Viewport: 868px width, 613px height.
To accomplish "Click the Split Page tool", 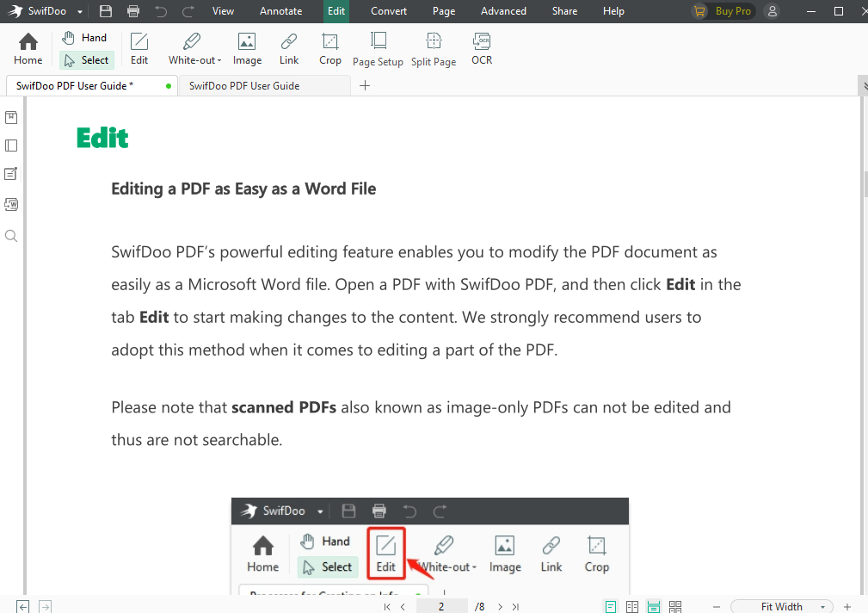I will pos(434,49).
